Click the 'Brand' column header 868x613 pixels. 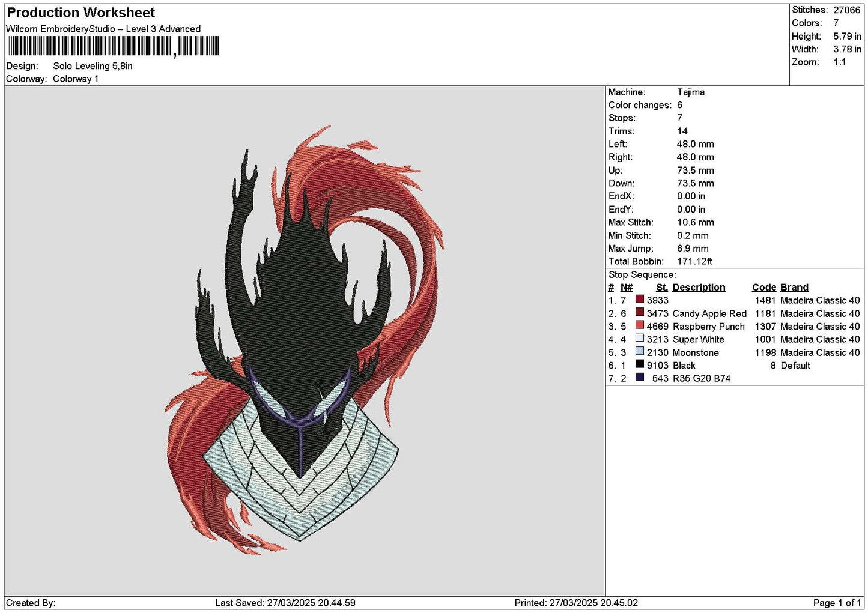click(794, 288)
